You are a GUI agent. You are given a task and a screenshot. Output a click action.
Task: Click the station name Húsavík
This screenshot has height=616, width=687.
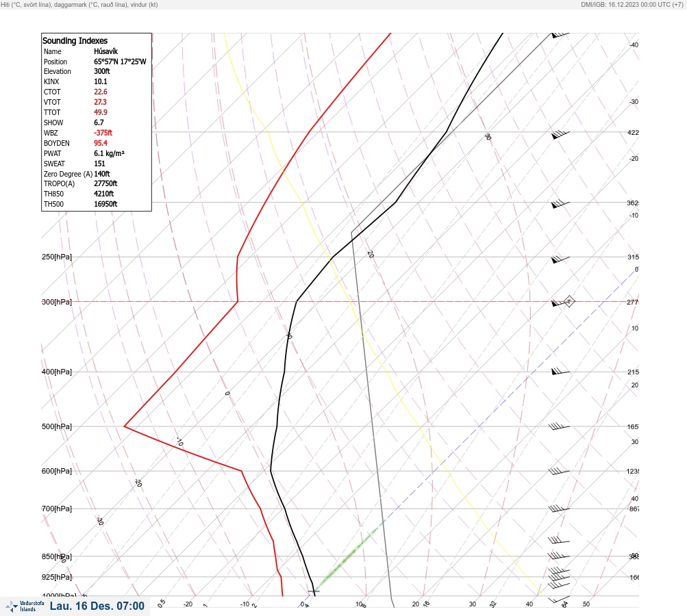tap(105, 51)
